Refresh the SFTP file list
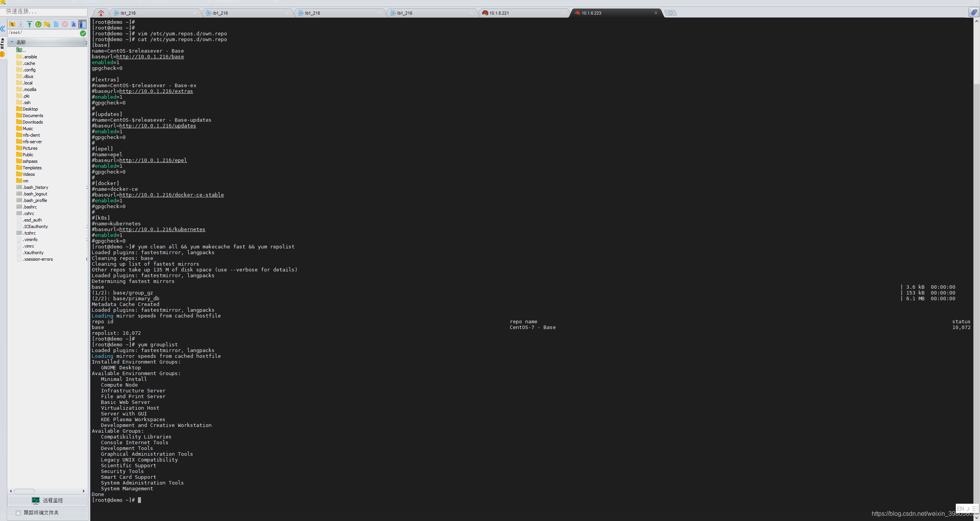The height and width of the screenshot is (521, 980). click(x=38, y=24)
